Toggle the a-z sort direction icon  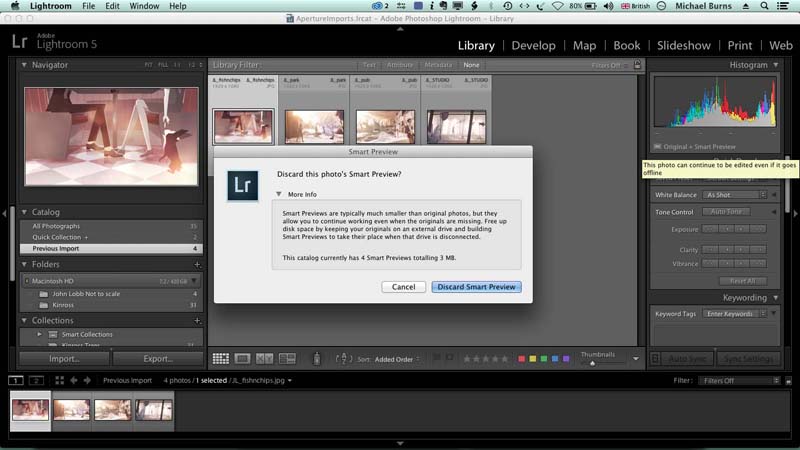344,359
